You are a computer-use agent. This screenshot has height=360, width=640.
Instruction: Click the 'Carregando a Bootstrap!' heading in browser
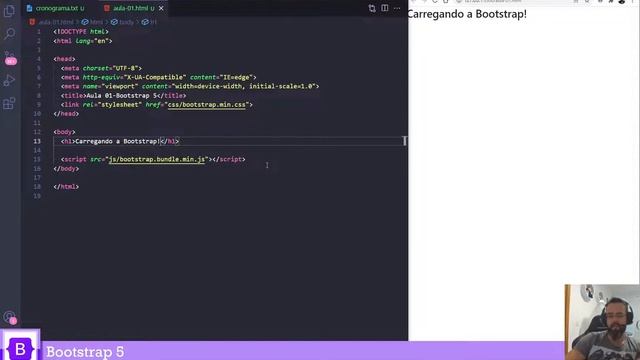tap(467, 14)
